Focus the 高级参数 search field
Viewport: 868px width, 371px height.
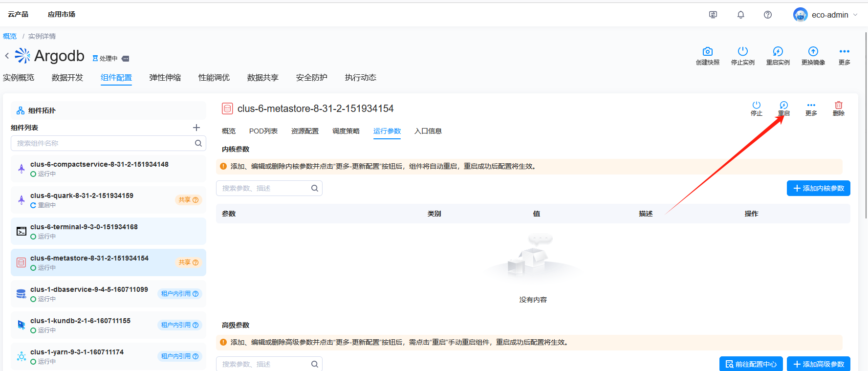269,364
